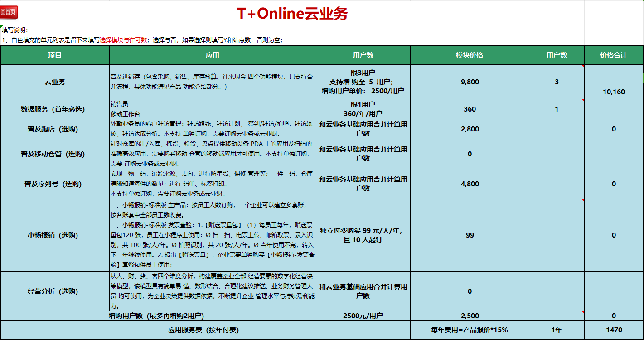The width and height of the screenshot is (644, 340).
Task: Select the 360 module price cell
Action: click(x=470, y=109)
